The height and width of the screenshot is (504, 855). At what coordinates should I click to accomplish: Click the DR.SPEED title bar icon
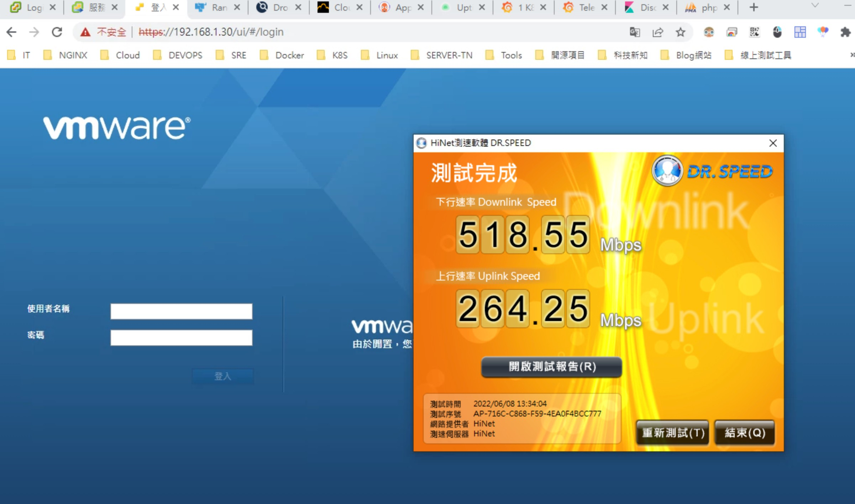(x=421, y=143)
